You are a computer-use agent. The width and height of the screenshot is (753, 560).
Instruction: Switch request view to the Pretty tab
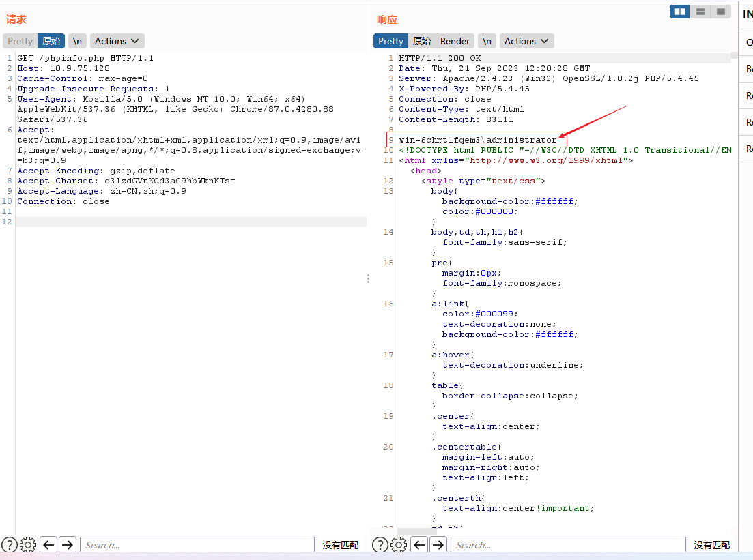[20, 41]
